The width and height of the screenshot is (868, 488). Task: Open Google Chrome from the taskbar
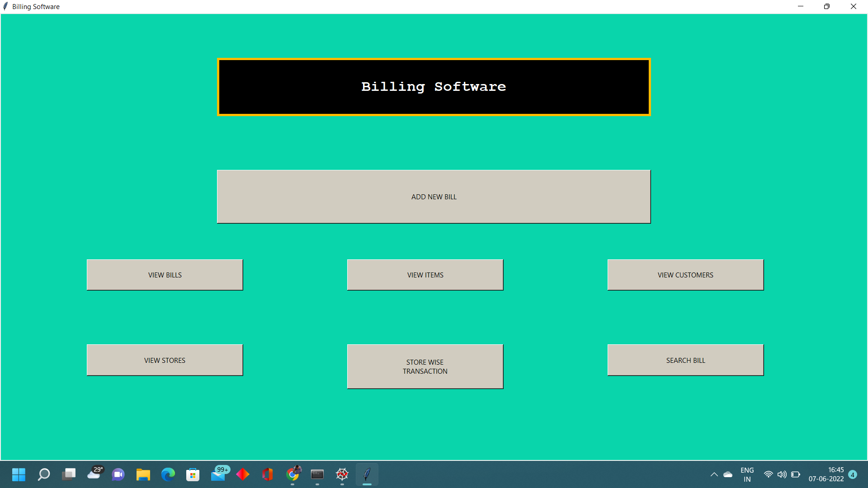293,474
